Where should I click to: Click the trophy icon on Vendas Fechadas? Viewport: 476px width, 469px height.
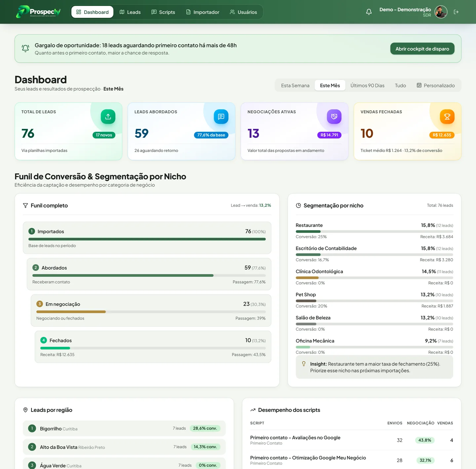[x=447, y=117]
